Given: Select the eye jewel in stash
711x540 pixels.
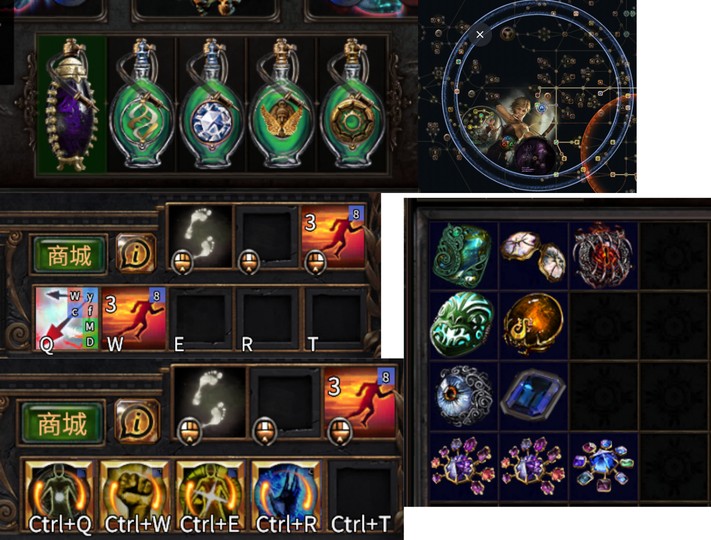Looking at the screenshot, I should (x=463, y=396).
